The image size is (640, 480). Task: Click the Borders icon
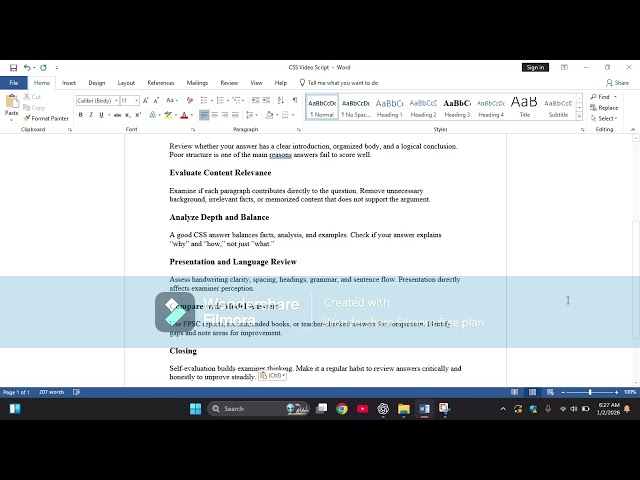(x=285, y=115)
